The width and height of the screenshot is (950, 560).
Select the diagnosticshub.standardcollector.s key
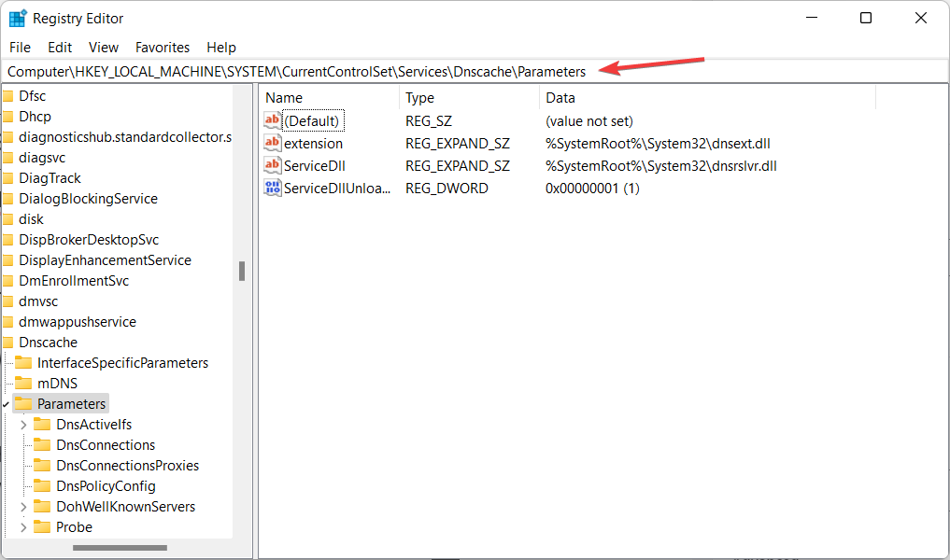click(x=125, y=137)
